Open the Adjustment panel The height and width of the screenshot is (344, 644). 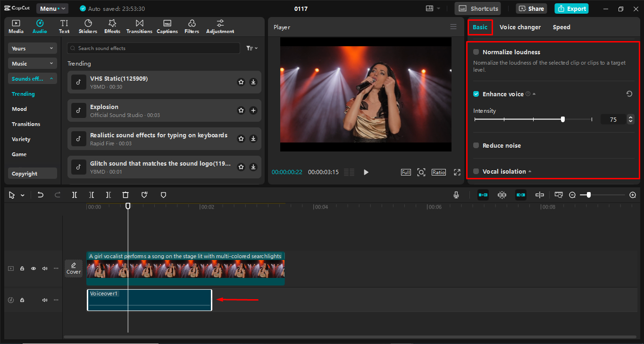coord(220,26)
